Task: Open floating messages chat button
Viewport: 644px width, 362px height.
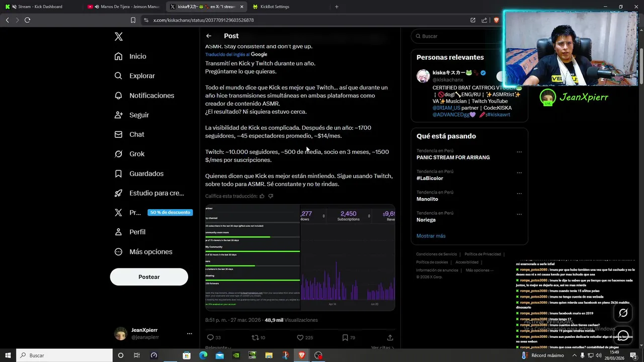Action: point(623,336)
